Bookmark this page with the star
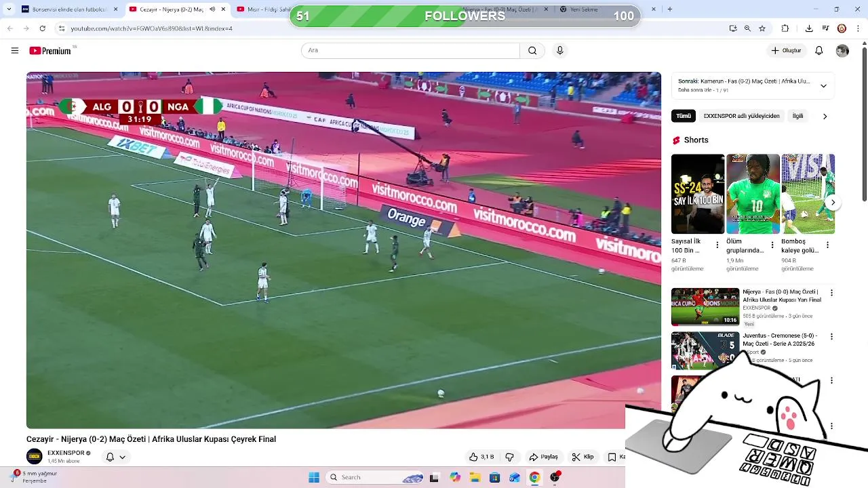This screenshot has height=488, width=868. click(762, 28)
